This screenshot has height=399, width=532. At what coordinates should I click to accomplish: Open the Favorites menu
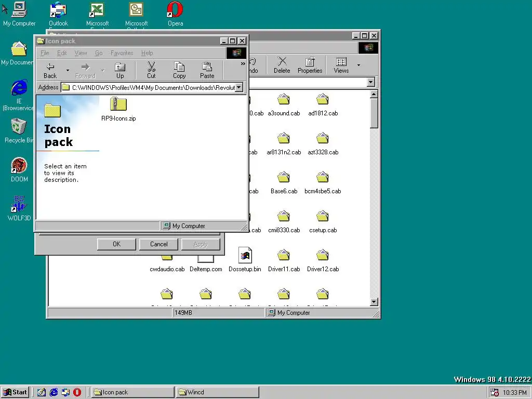(x=122, y=53)
